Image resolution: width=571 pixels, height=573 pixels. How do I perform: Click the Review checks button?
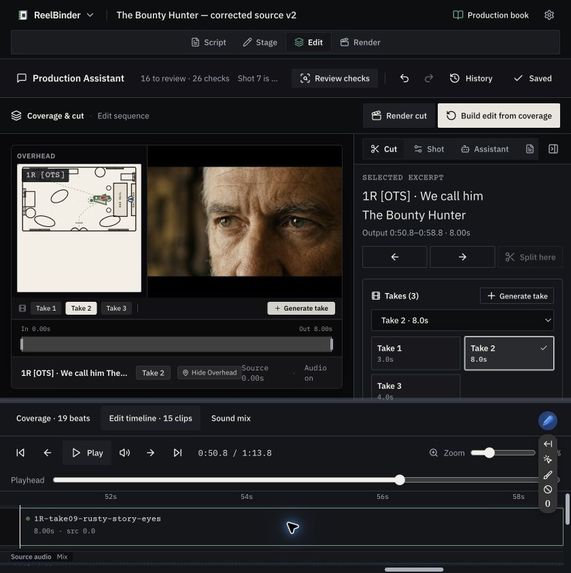[335, 78]
